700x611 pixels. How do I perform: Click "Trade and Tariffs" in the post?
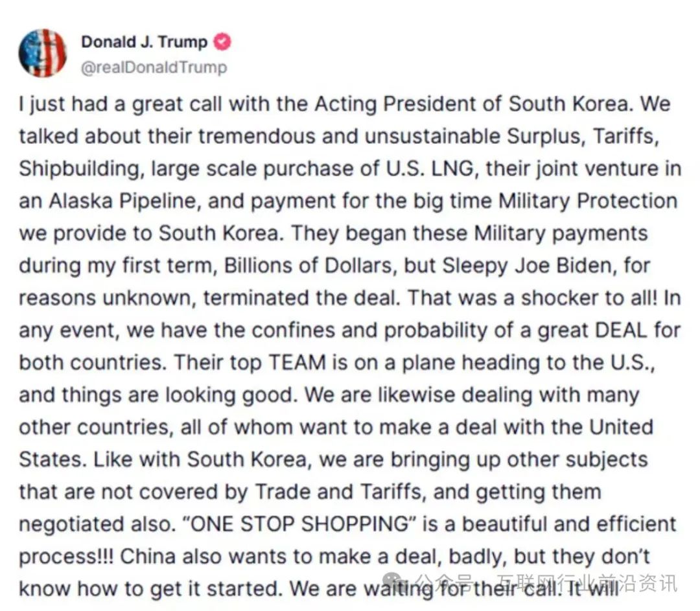coord(338,492)
